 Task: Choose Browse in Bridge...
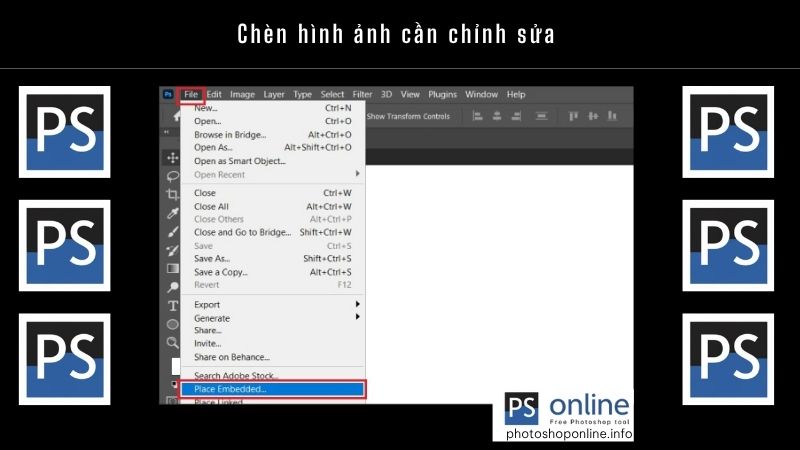[273, 135]
